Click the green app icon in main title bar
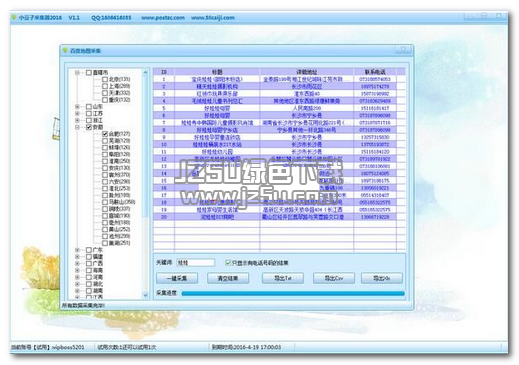The width and height of the screenshot is (519, 365). click(14, 17)
